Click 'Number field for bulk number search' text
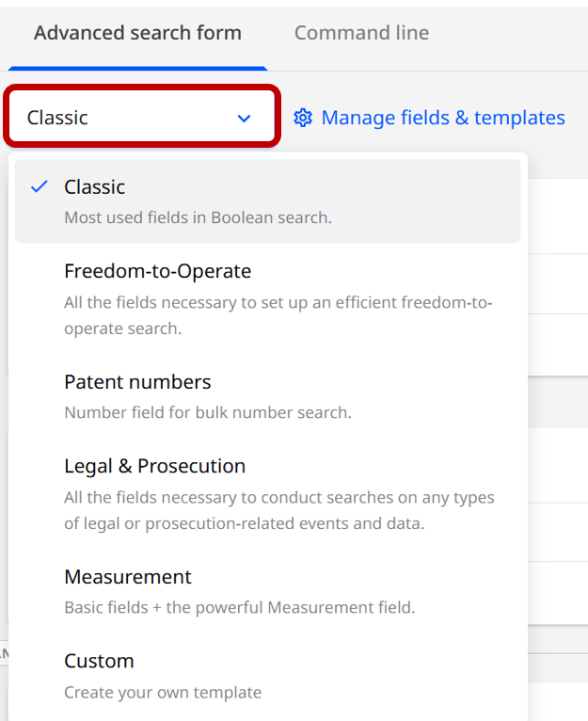 pos(207,412)
